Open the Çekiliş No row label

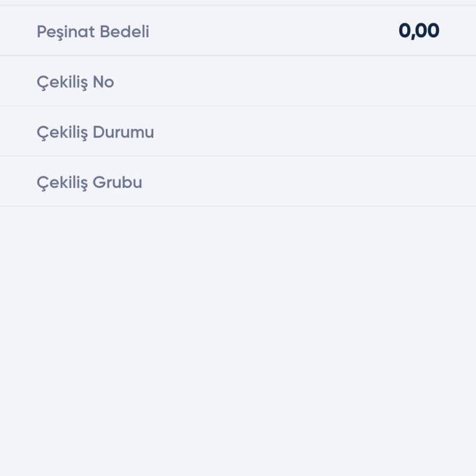click(x=75, y=82)
